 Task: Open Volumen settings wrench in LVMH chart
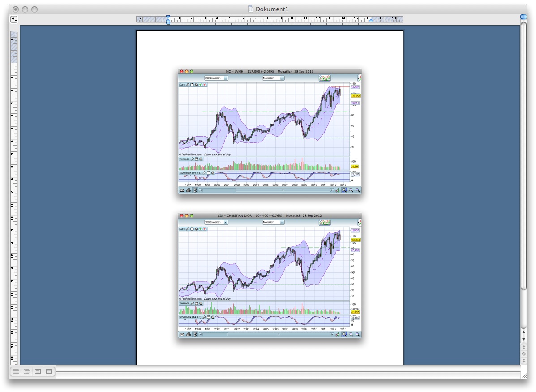(x=192, y=159)
